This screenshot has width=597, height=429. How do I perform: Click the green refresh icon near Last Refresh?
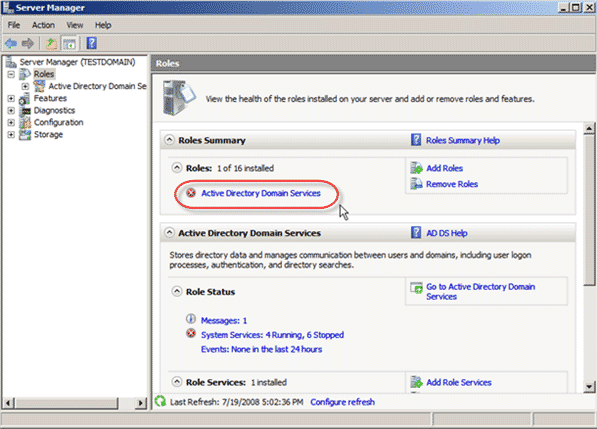coord(161,401)
